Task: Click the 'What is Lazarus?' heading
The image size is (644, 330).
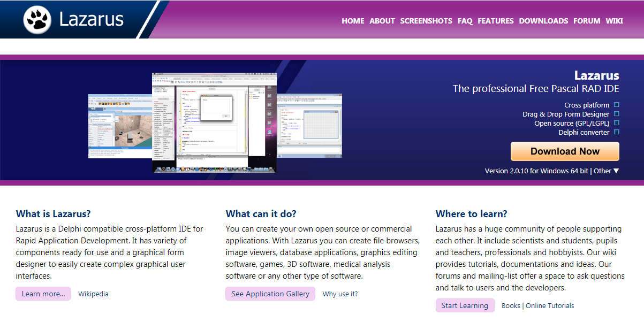Action: click(x=54, y=214)
